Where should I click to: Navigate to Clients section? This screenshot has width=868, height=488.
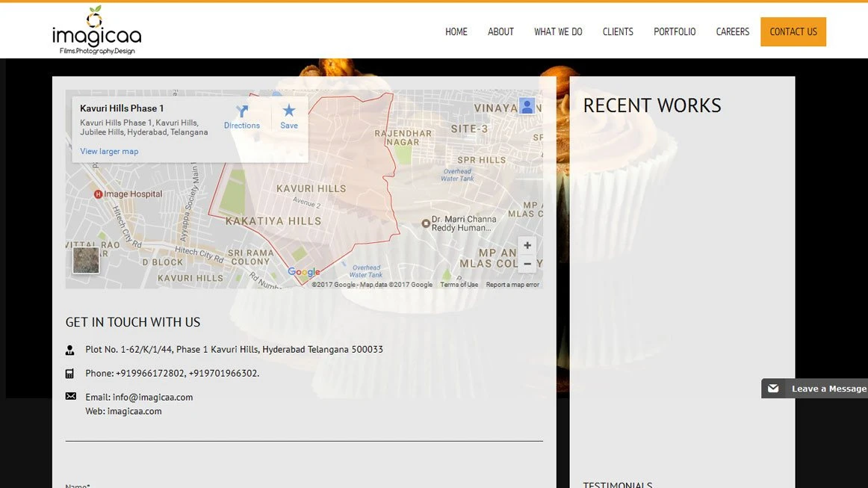618,32
